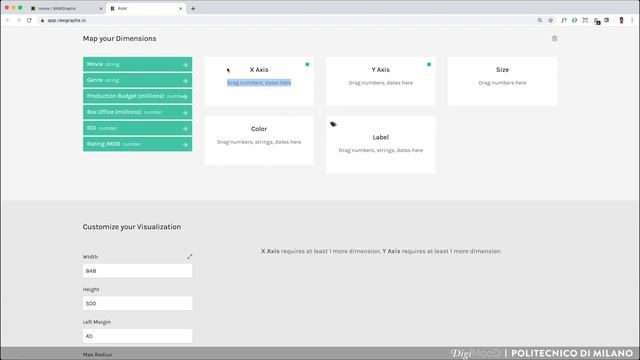Open a new browser tab with plus icon
This screenshot has width=640, height=360.
(x=193, y=8)
